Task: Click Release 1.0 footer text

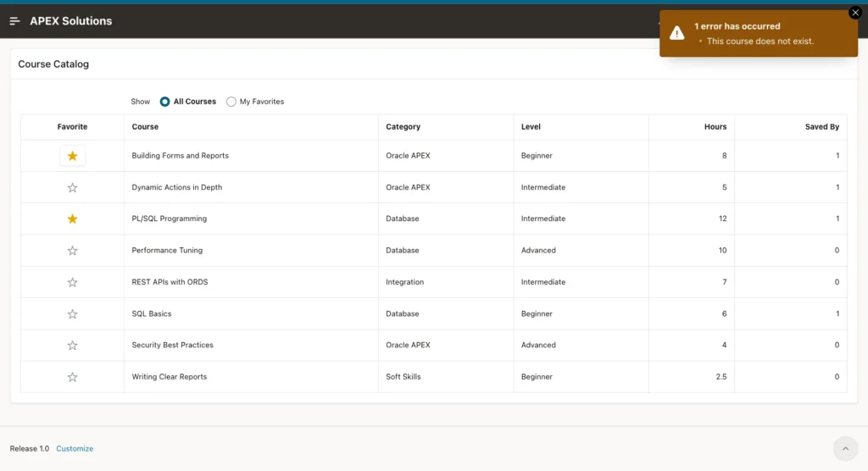Action: click(x=30, y=448)
